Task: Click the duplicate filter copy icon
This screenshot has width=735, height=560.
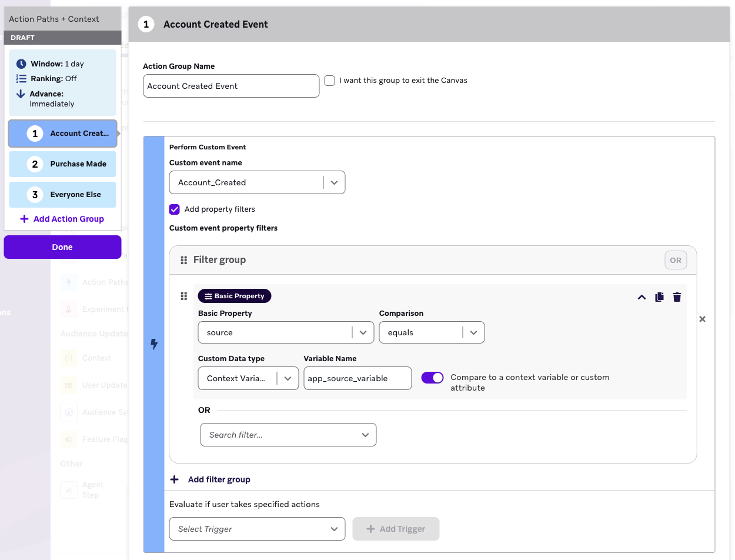Action: pos(659,297)
